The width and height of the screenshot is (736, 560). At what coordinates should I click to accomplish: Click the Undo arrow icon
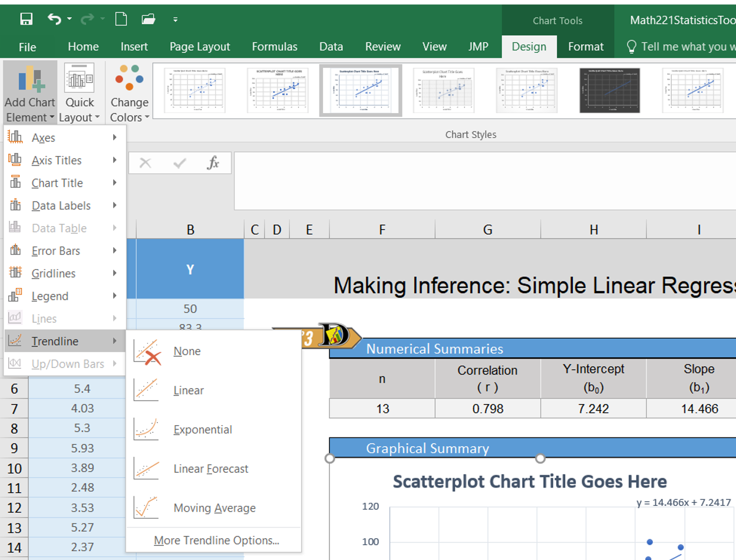54,19
